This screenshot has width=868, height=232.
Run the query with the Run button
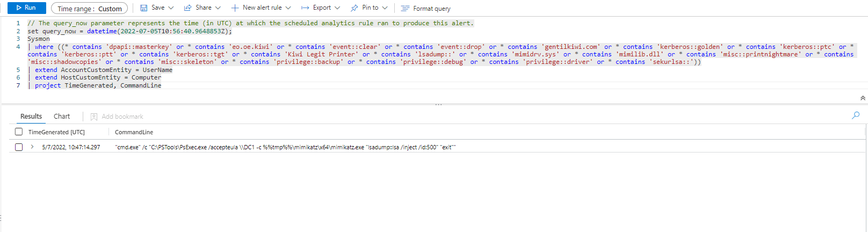26,8
